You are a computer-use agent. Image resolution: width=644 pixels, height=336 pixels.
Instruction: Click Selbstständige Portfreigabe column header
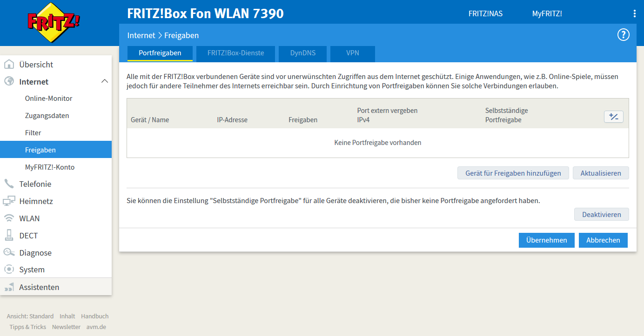(x=506, y=115)
